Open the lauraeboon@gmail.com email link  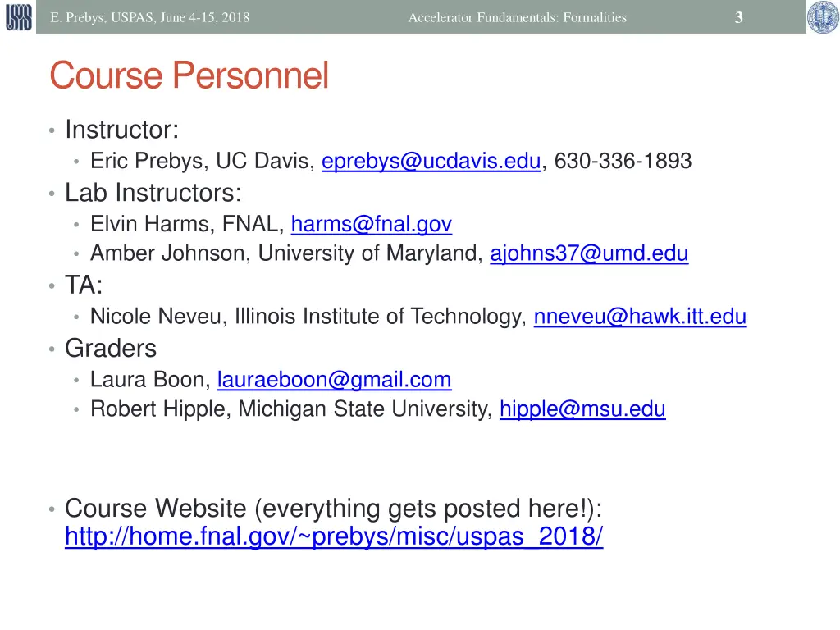tap(335, 379)
